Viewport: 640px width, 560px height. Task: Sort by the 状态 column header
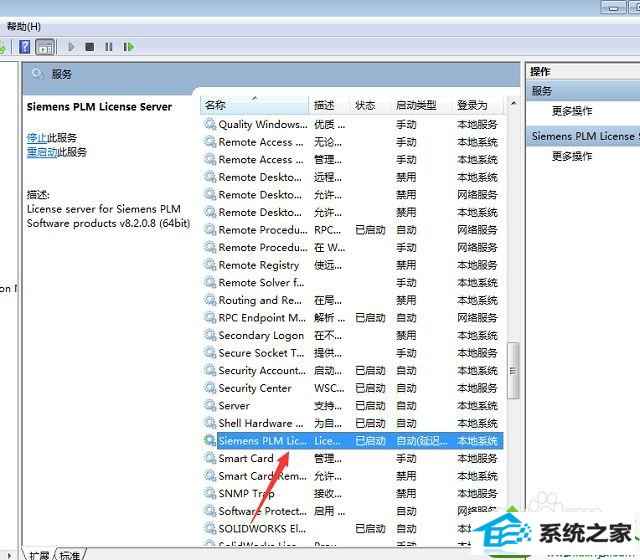pos(370,105)
